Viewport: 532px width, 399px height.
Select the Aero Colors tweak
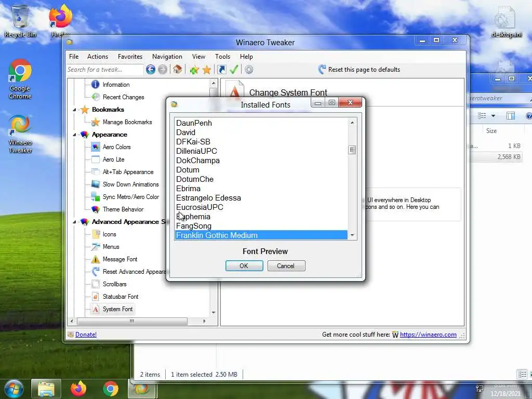116,147
